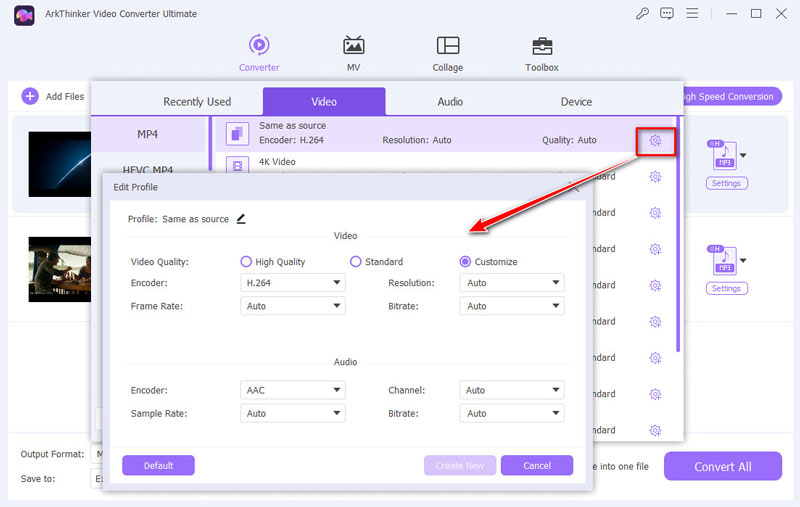The width and height of the screenshot is (800, 507).
Task: Switch to the Device format tab
Action: pyautogui.click(x=576, y=102)
